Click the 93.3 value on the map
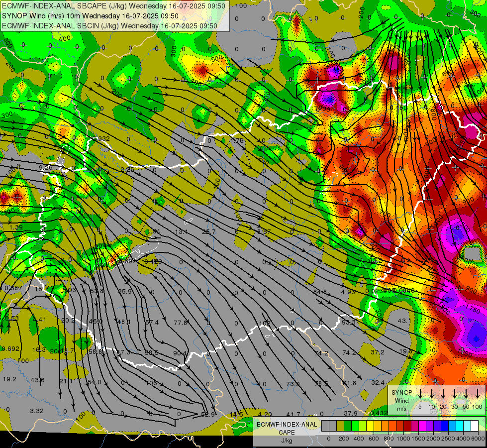 click(349, 323)
